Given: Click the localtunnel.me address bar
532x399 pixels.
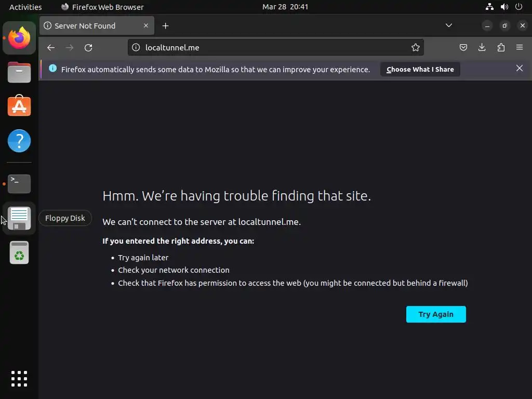Looking at the screenshot, I should point(275,47).
